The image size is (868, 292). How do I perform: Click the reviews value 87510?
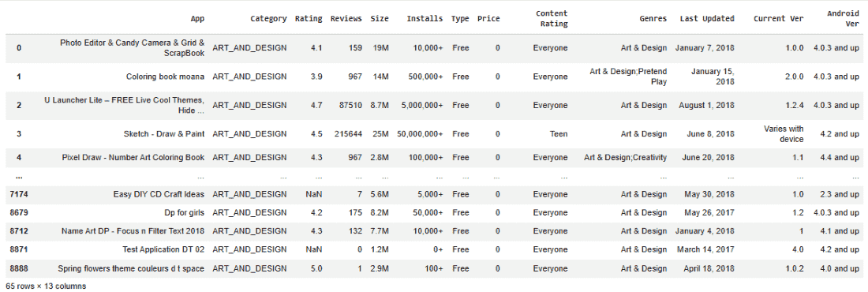[350, 105]
